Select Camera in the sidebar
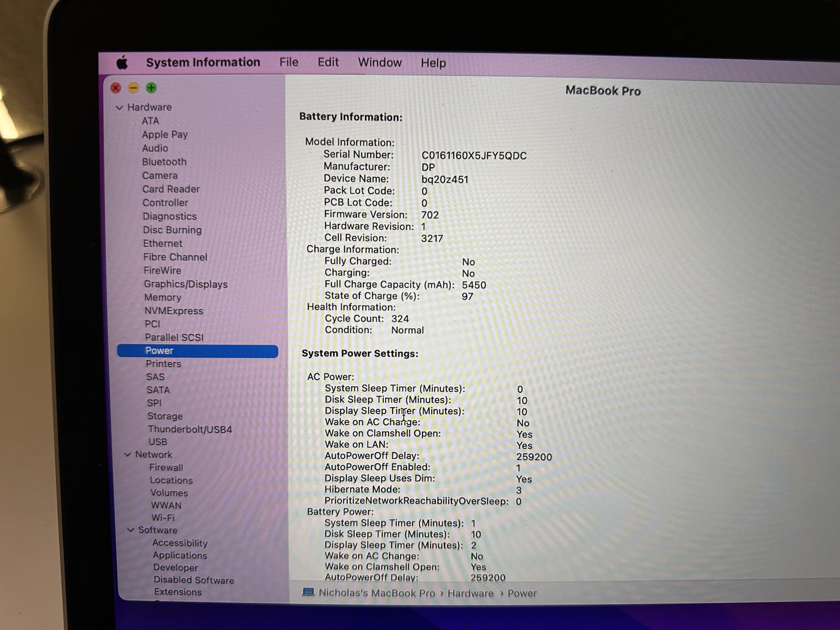The height and width of the screenshot is (630, 840). [x=160, y=176]
